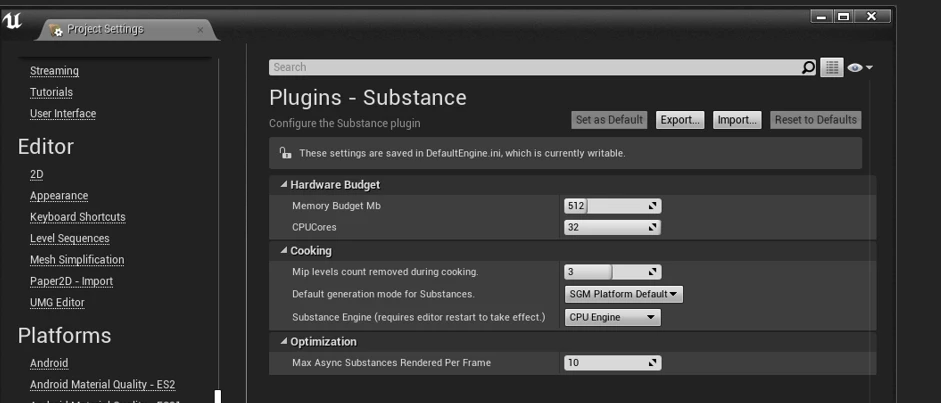Open the User Interface settings page

[x=63, y=114]
